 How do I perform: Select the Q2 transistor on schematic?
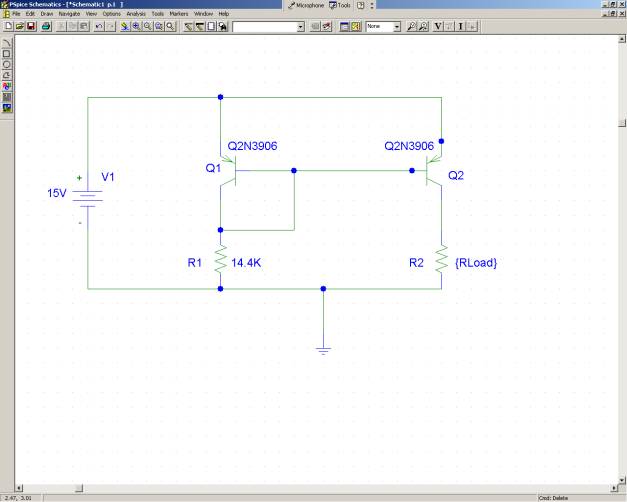point(430,173)
